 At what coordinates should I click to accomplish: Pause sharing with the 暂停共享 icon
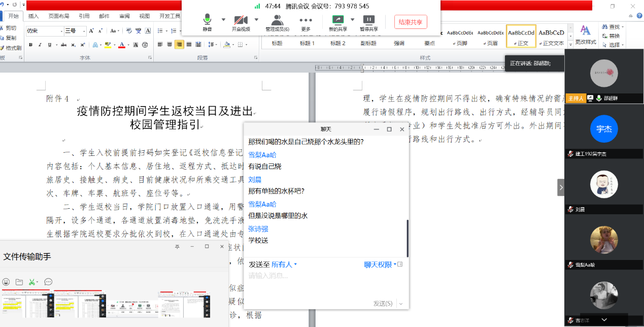click(369, 20)
